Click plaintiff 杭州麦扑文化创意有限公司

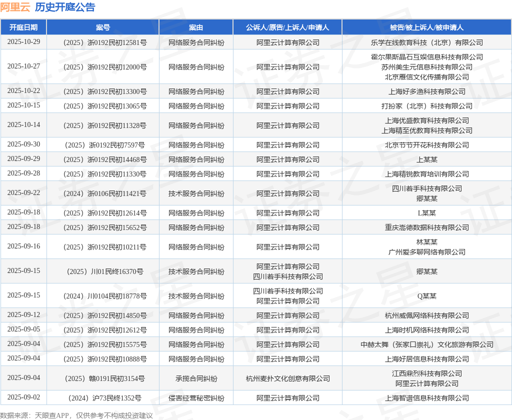(x=287, y=378)
